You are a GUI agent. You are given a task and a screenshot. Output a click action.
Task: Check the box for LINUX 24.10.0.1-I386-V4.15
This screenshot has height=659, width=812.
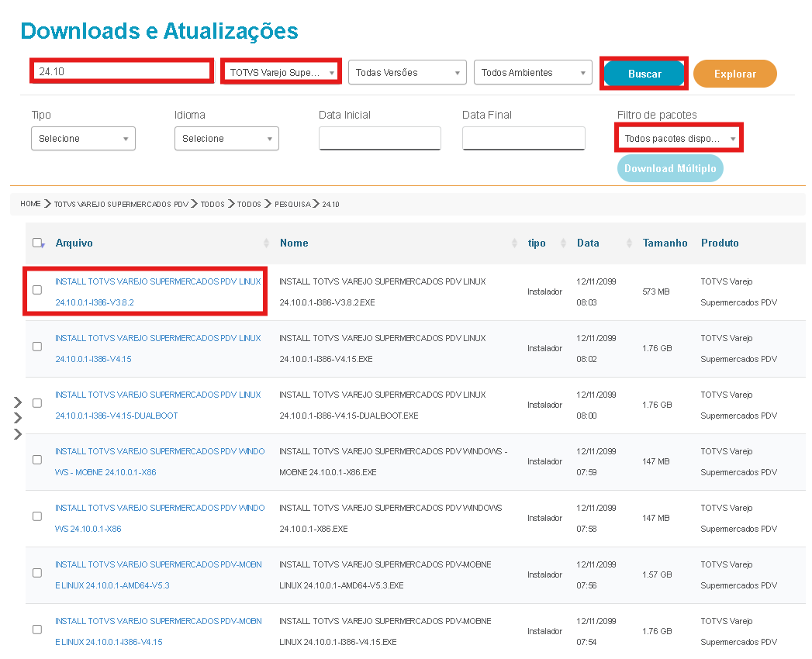(37, 347)
